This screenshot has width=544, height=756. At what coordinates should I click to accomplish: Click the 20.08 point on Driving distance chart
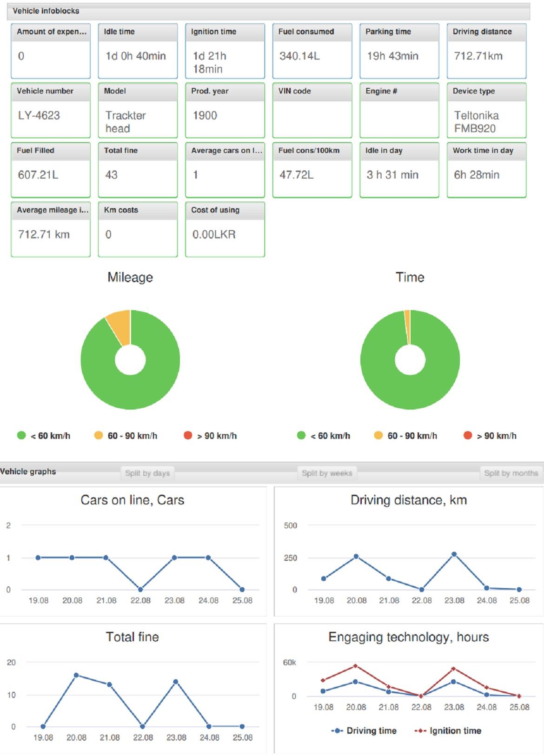click(356, 556)
